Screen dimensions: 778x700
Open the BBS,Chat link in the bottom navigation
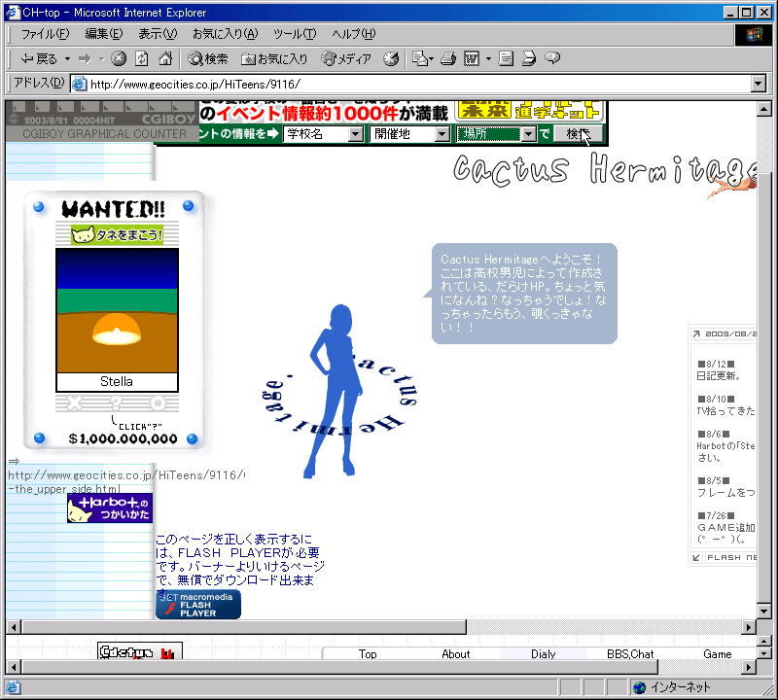pyautogui.click(x=630, y=654)
